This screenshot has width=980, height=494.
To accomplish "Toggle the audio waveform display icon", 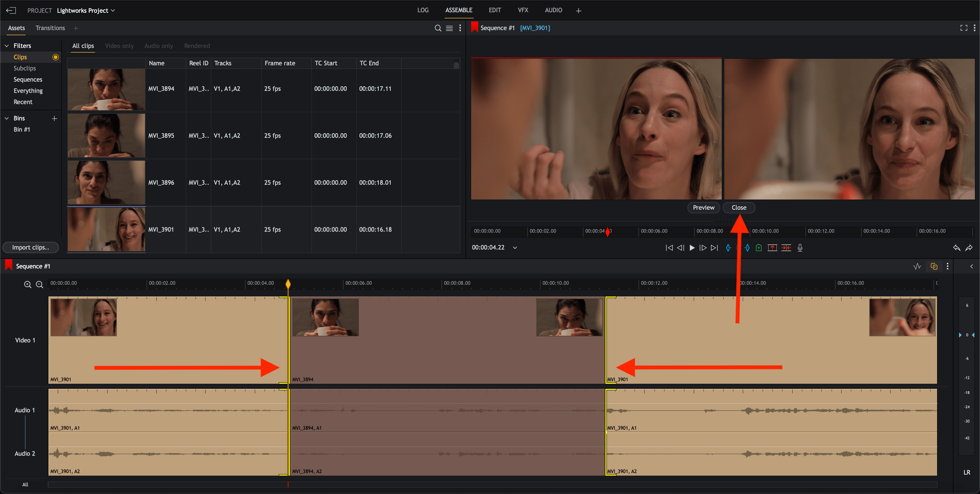I will (917, 266).
